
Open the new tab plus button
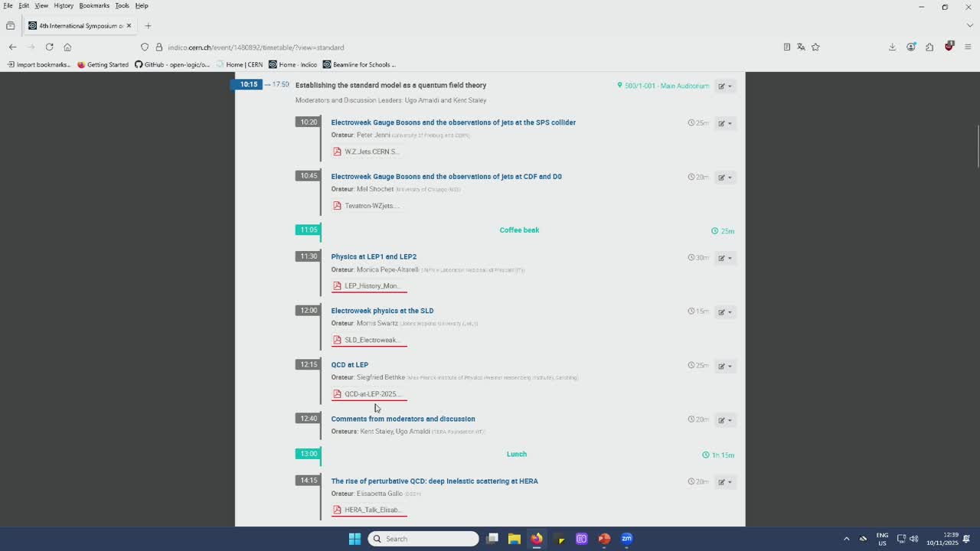(148, 26)
